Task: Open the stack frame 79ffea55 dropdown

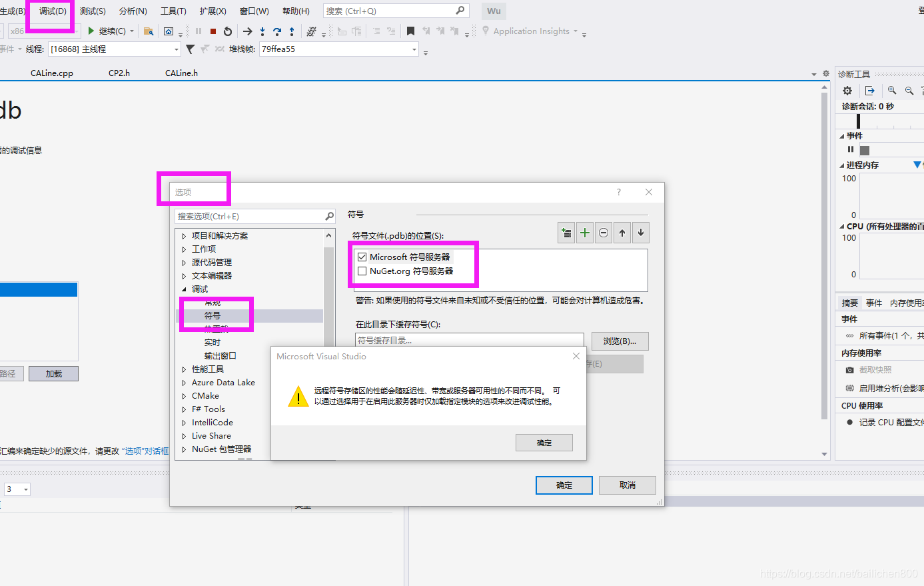Action: (x=414, y=49)
